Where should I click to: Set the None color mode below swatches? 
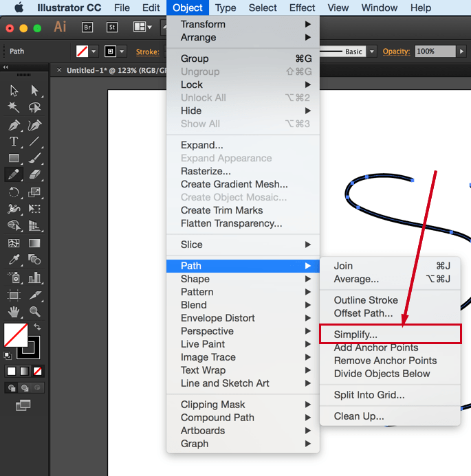(x=38, y=371)
